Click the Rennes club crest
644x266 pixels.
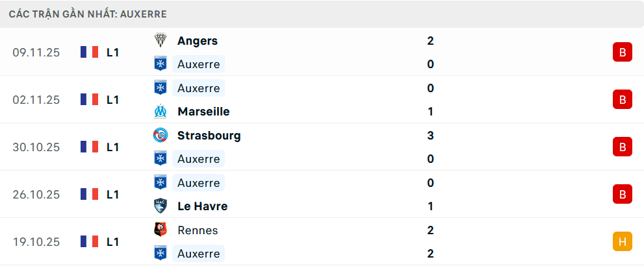point(160,230)
